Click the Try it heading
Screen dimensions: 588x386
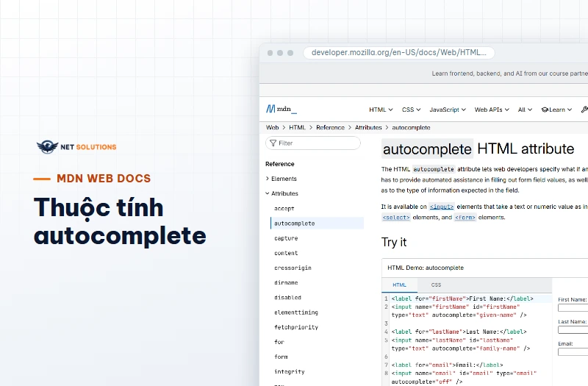tap(394, 243)
